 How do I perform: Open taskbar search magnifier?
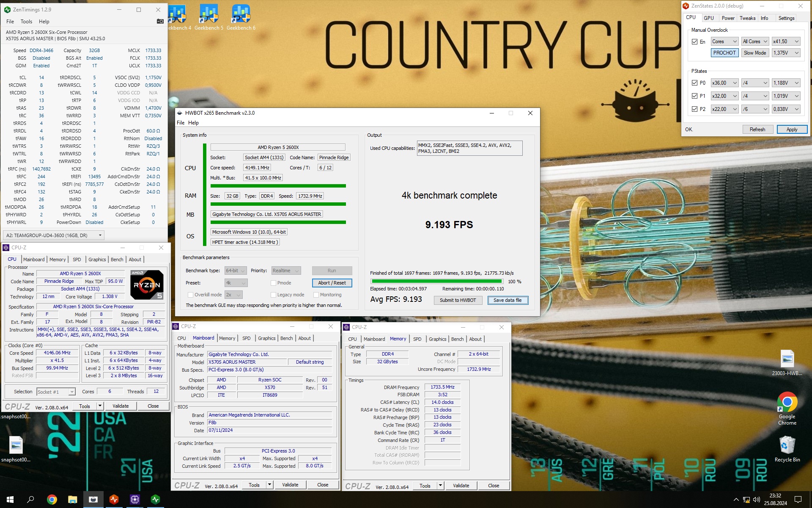pyautogui.click(x=30, y=500)
